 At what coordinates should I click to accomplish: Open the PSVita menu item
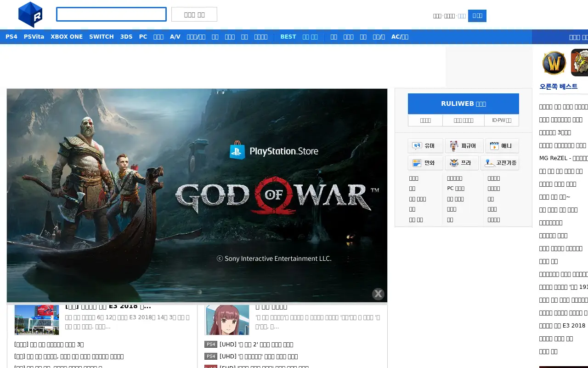(x=34, y=37)
